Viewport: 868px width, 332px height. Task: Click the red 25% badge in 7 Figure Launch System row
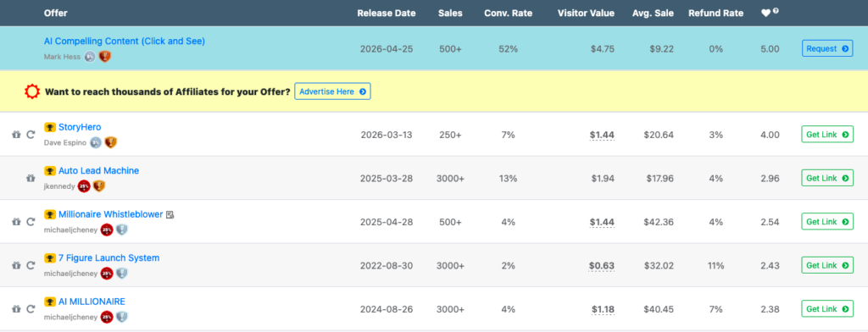click(x=107, y=274)
